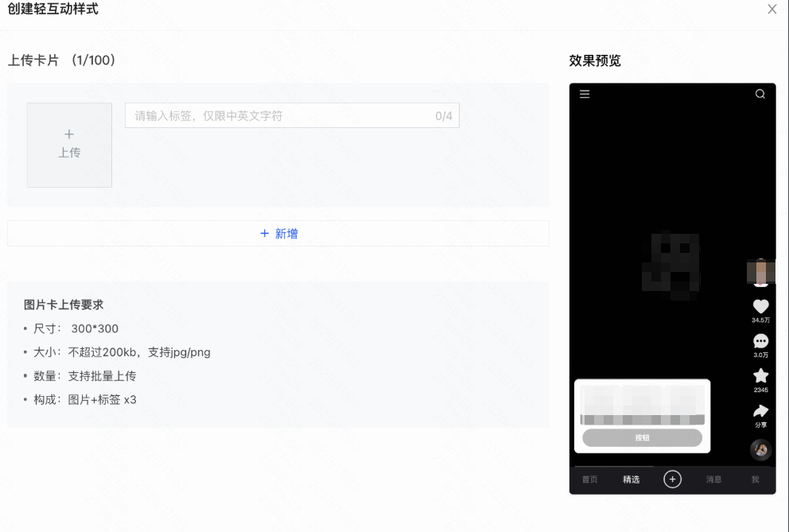Click the 上传 image upload box

point(69,145)
